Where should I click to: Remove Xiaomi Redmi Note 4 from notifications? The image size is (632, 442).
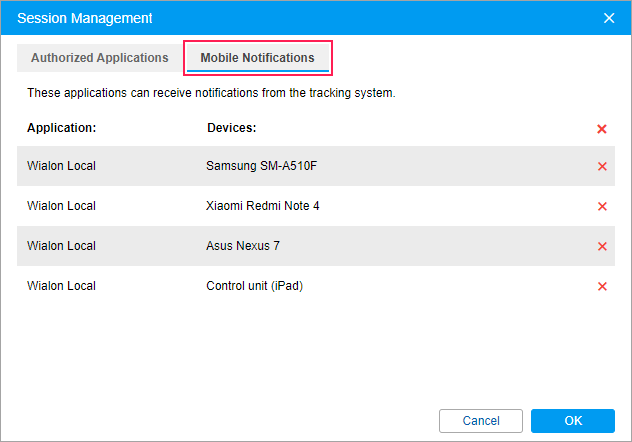point(602,206)
